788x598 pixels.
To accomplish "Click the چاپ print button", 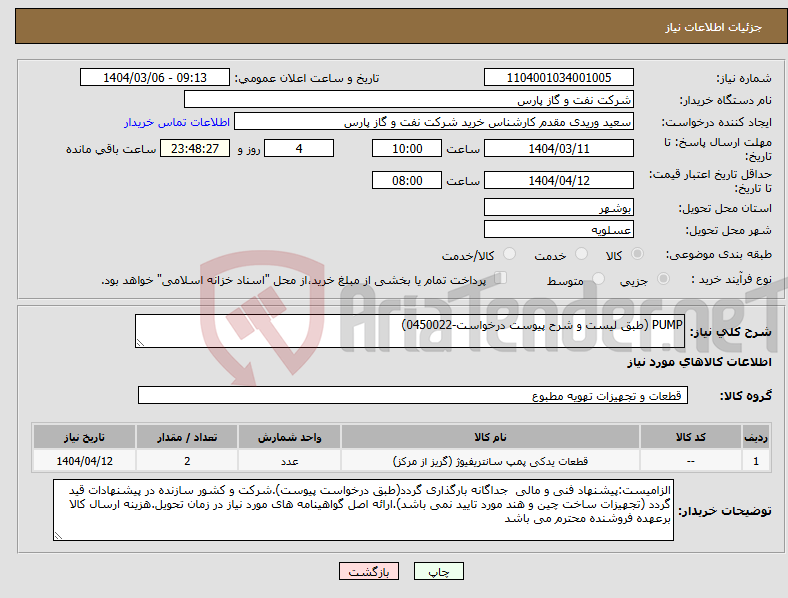I will tap(439, 571).
